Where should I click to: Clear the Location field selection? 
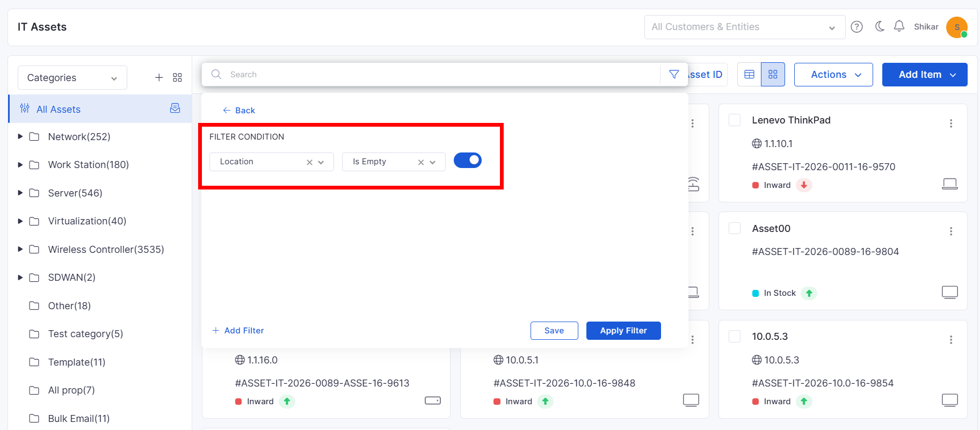309,162
